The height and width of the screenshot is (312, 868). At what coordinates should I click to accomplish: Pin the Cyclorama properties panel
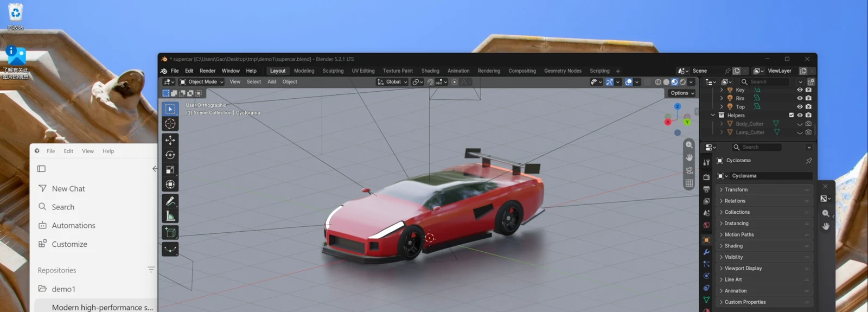[809, 161]
